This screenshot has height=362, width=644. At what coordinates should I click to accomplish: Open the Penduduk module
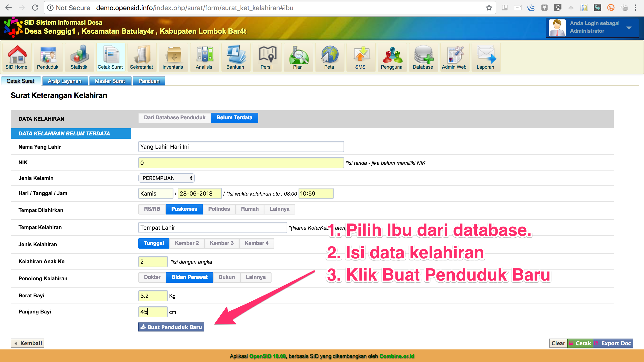tap(48, 57)
